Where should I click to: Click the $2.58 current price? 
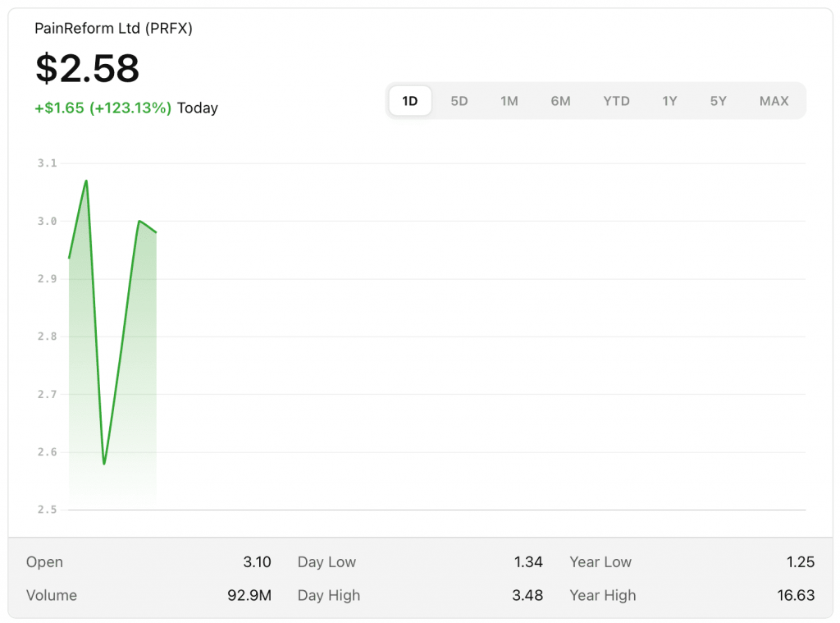pos(88,68)
